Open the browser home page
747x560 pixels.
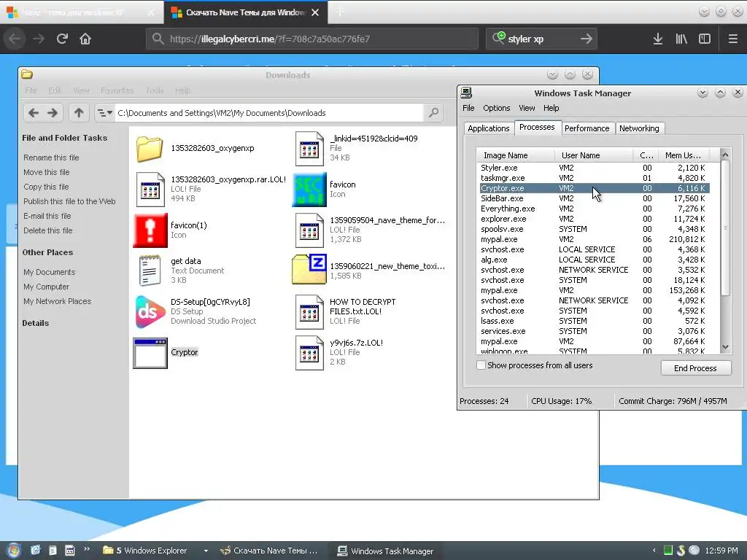85,39
